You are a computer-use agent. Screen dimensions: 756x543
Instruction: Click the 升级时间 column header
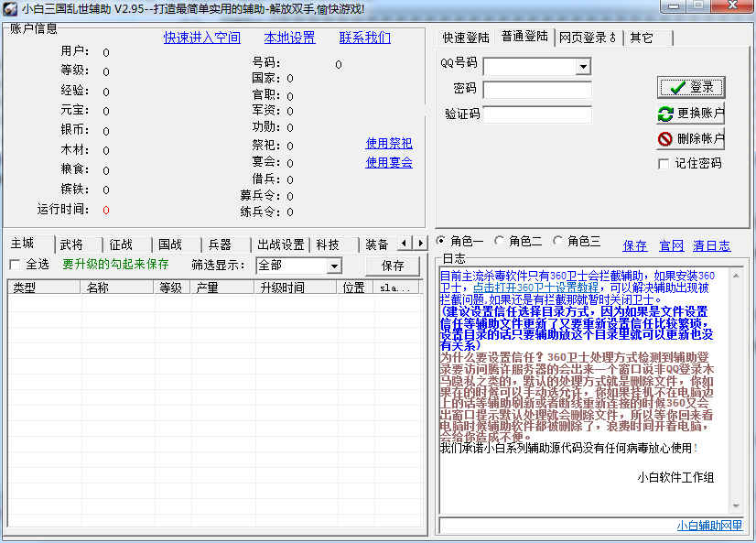(x=295, y=288)
